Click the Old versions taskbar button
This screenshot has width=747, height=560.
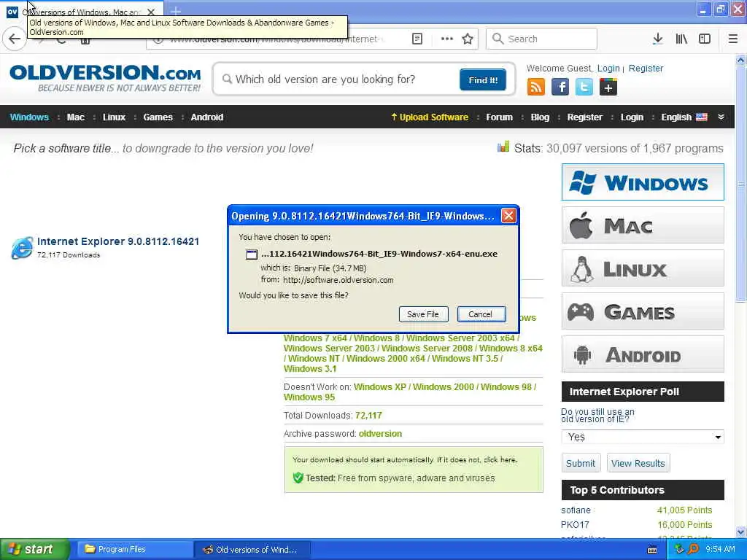click(x=252, y=549)
